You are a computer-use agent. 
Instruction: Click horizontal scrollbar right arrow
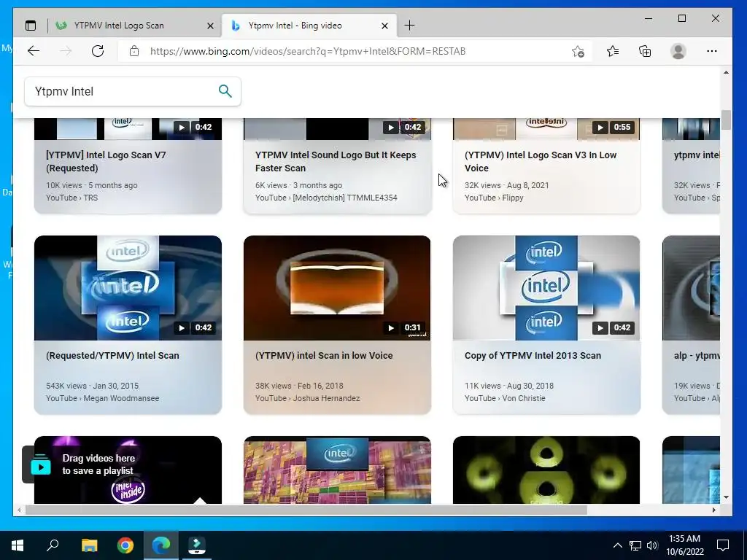pyautogui.click(x=713, y=510)
